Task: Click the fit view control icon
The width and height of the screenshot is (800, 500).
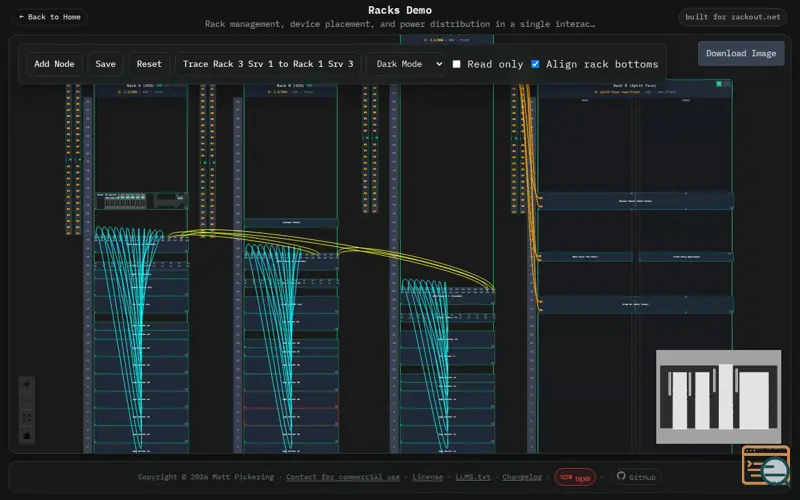Action: point(27,418)
